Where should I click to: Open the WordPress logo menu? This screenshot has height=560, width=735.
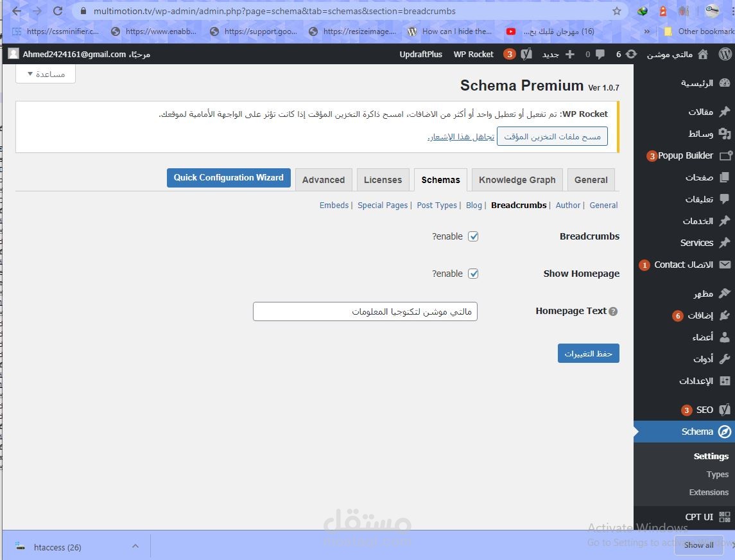click(725, 54)
